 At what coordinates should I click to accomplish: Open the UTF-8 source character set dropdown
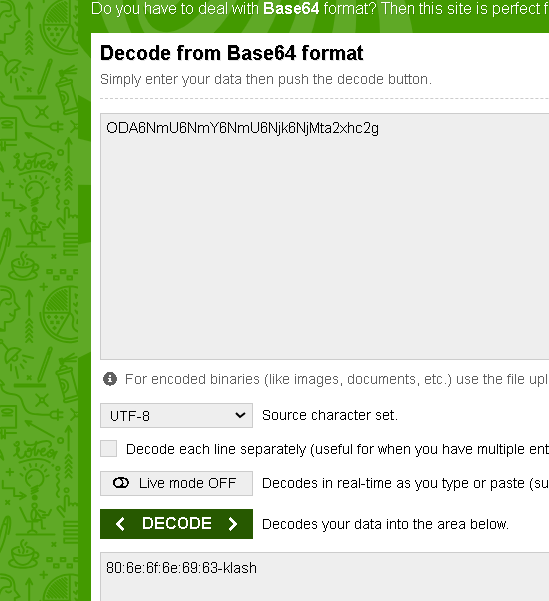coord(176,415)
